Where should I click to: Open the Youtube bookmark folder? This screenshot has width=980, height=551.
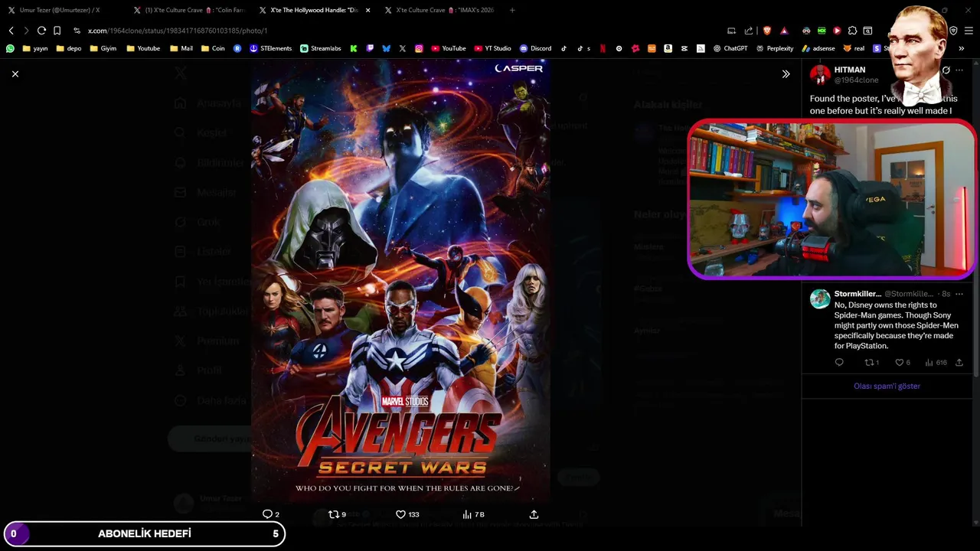(x=143, y=48)
